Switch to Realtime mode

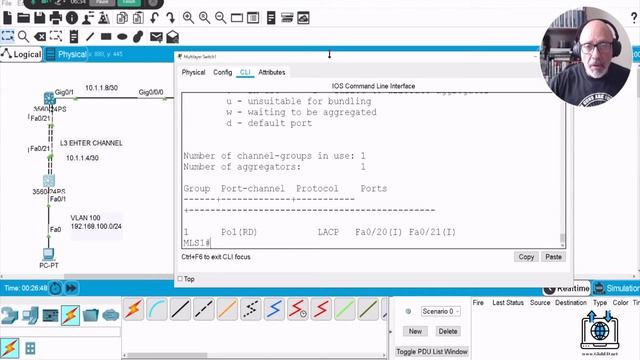point(567,288)
